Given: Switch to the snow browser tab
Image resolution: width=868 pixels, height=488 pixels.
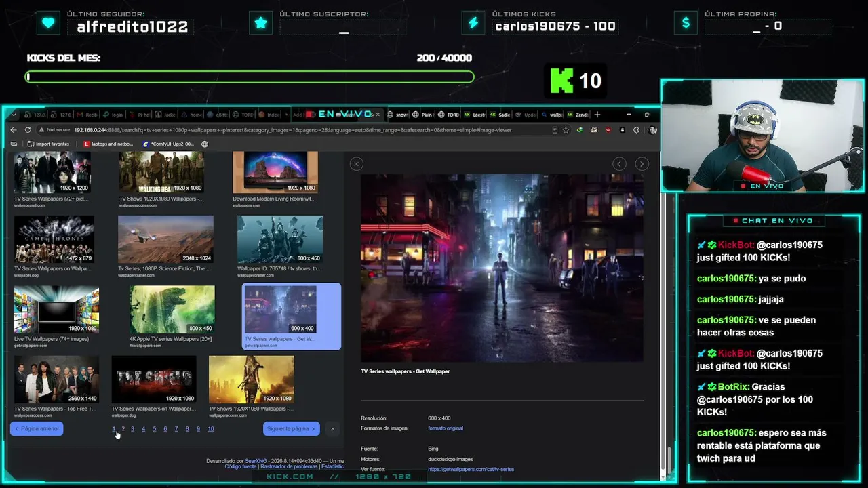Looking at the screenshot, I should [x=398, y=115].
